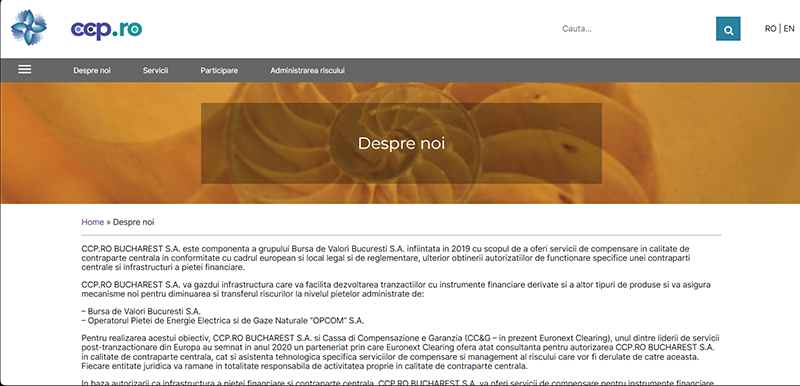Follow the Home breadcrumb link
This screenshot has width=800, height=386.
click(92, 222)
